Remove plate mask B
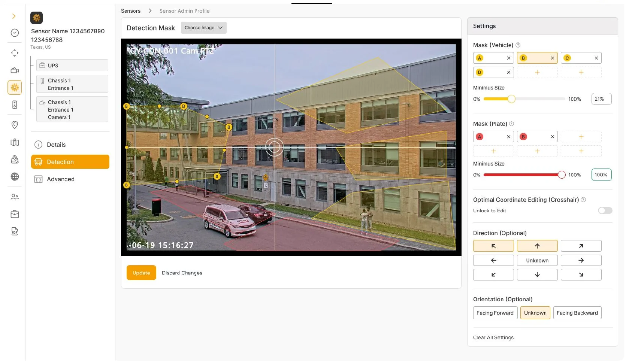This screenshot has height=364, width=626. (x=553, y=137)
